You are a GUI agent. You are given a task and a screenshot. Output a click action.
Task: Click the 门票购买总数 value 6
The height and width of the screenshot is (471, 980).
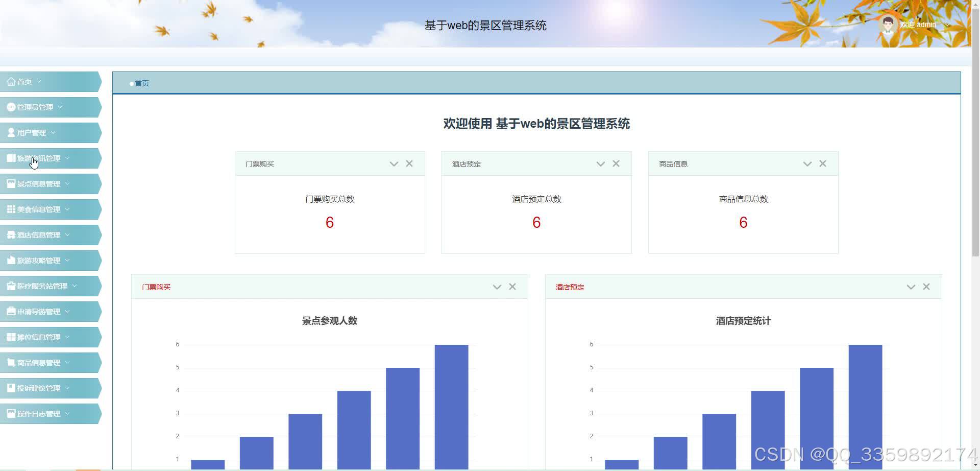(x=330, y=222)
